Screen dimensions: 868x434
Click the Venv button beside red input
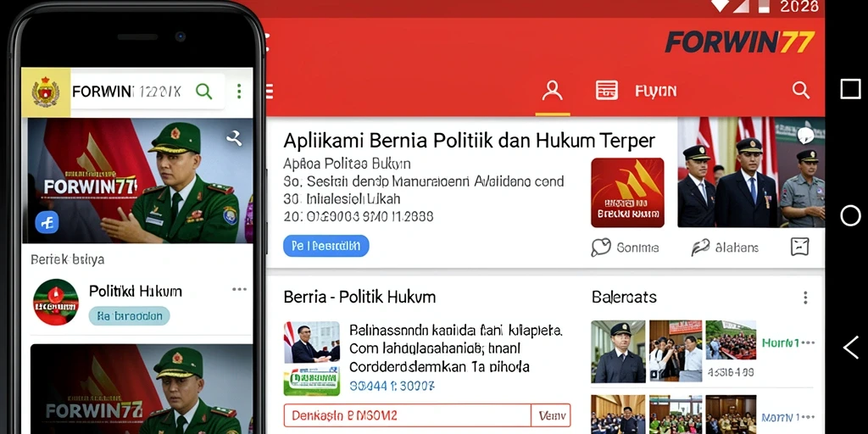pyautogui.click(x=551, y=415)
